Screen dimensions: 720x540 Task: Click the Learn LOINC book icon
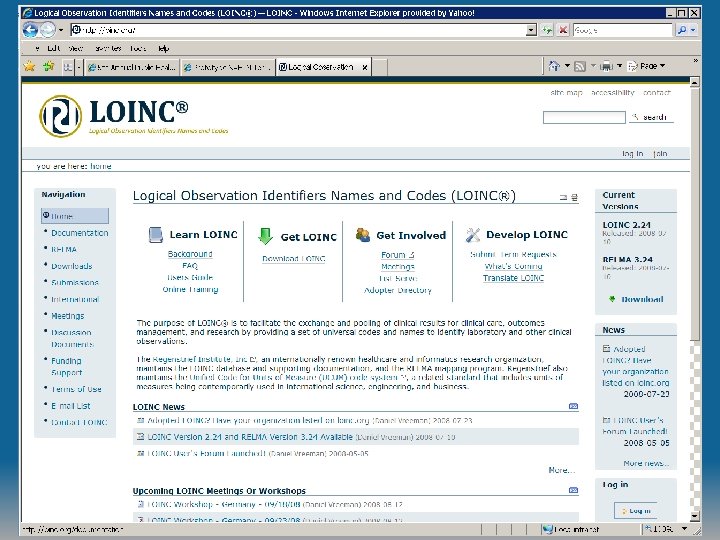(x=156, y=235)
